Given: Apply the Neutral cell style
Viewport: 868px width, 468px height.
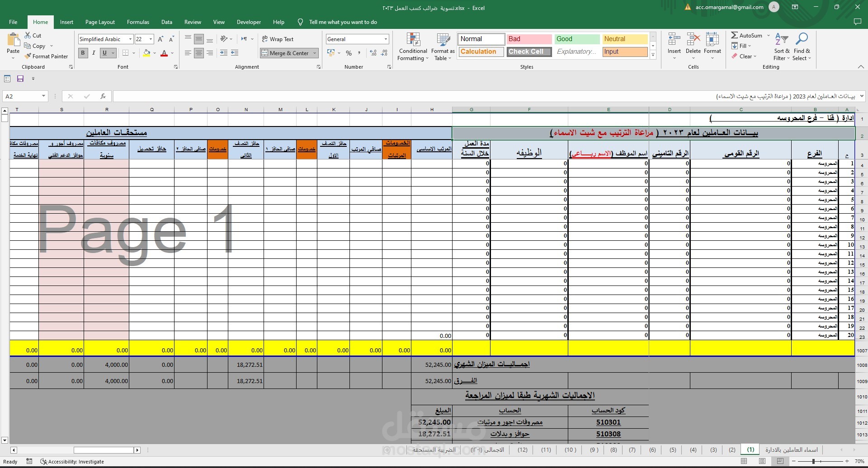Looking at the screenshot, I should pyautogui.click(x=625, y=39).
